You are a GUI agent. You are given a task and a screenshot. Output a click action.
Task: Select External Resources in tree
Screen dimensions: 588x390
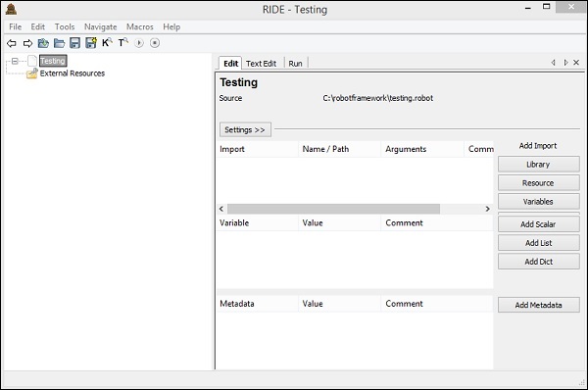(x=73, y=73)
